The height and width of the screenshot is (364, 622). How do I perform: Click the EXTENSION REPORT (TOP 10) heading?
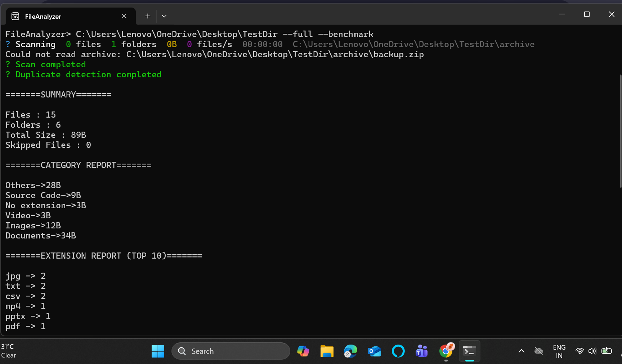[x=104, y=256]
